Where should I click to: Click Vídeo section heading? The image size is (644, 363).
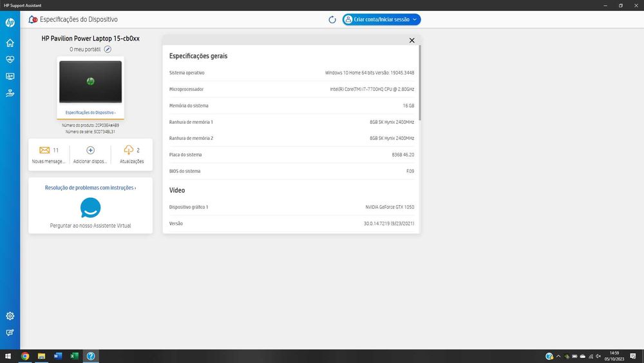pos(177,190)
